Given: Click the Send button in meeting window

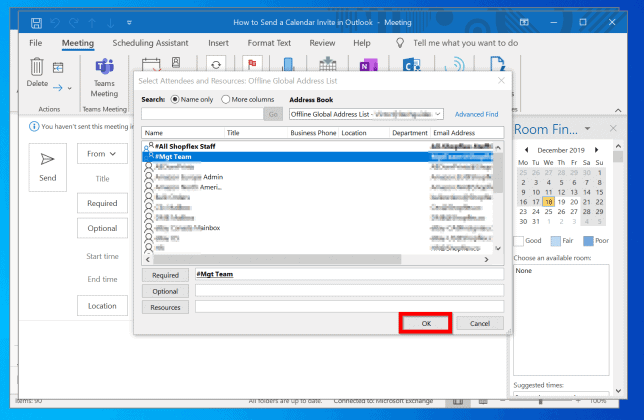Looking at the screenshot, I should [48, 167].
